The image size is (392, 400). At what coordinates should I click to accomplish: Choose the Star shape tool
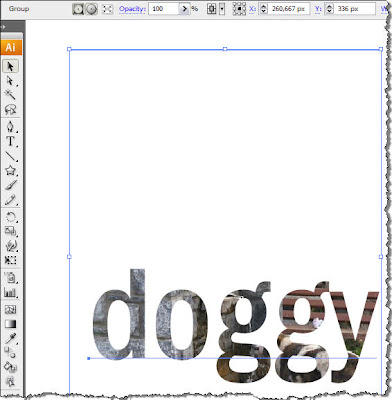coord(10,170)
